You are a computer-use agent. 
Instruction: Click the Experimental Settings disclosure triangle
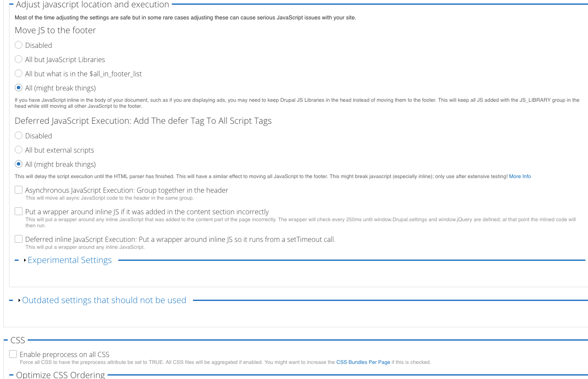coord(25,260)
